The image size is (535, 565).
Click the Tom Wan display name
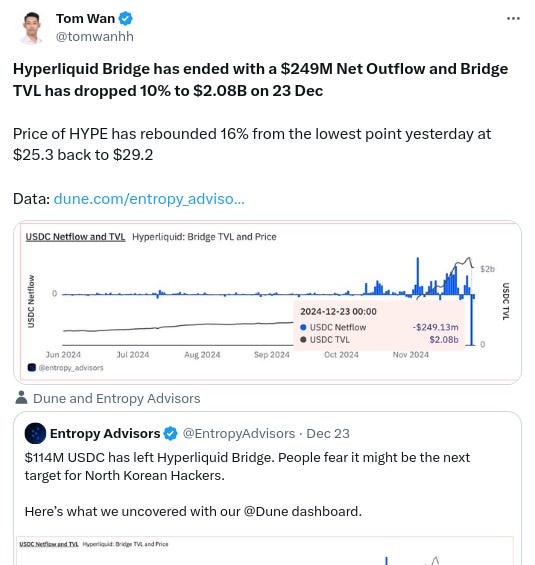point(85,18)
